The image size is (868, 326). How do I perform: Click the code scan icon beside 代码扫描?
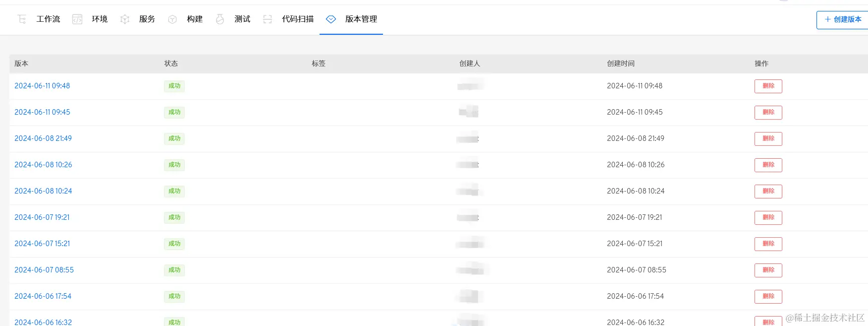pos(268,19)
